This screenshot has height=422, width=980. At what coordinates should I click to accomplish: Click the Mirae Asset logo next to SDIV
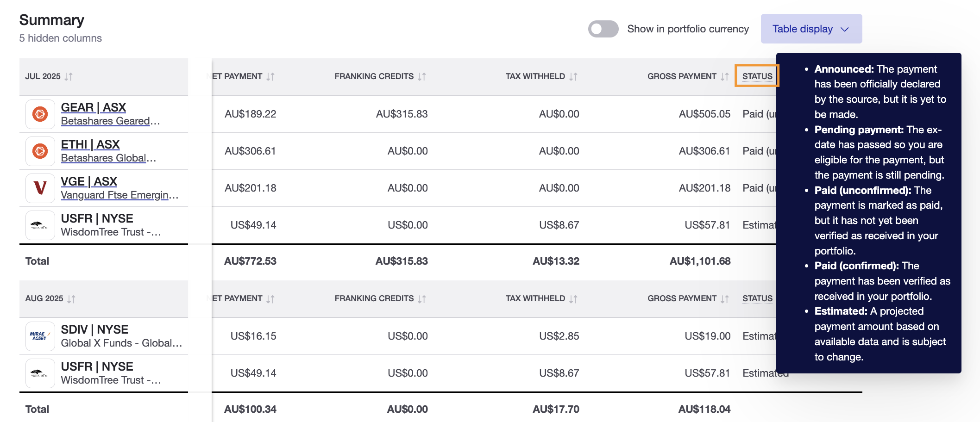(x=40, y=336)
